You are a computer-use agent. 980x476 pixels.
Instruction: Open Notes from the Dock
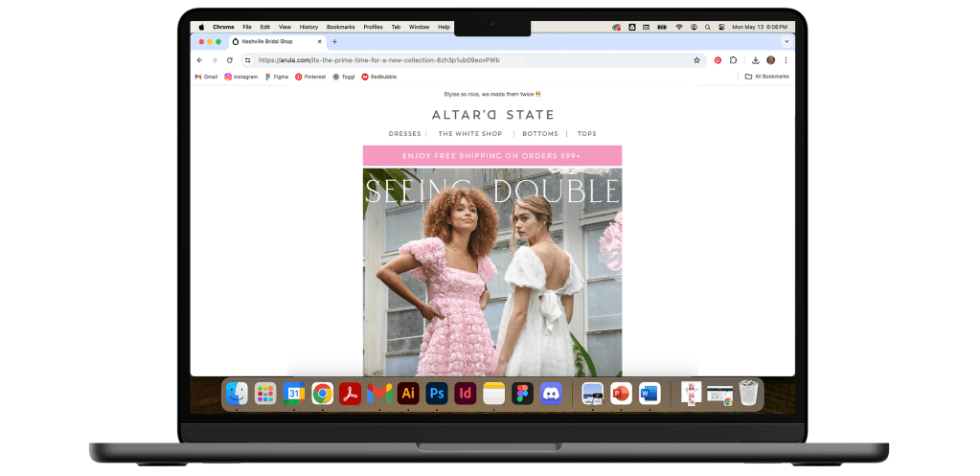coord(493,394)
